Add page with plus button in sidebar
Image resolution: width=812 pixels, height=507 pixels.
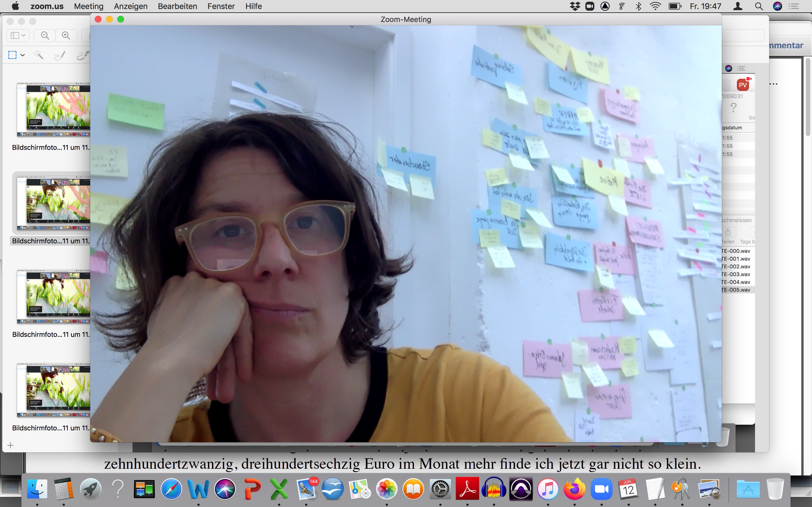coord(10,445)
